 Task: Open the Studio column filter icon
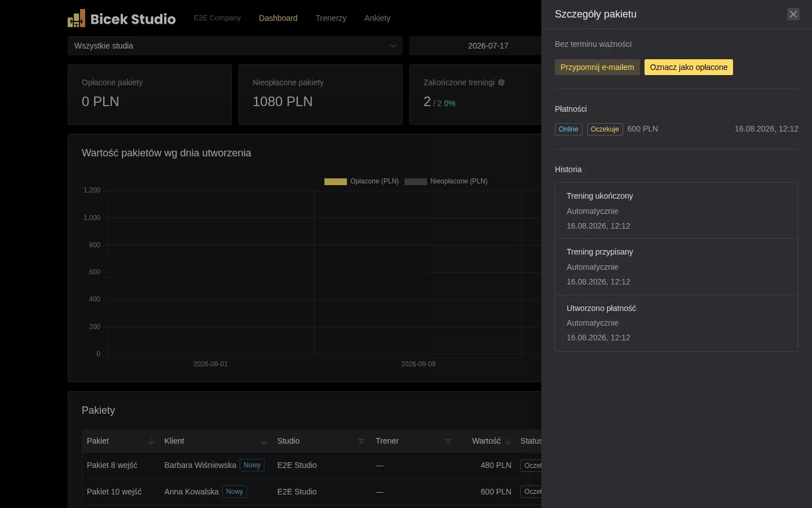[x=361, y=441]
